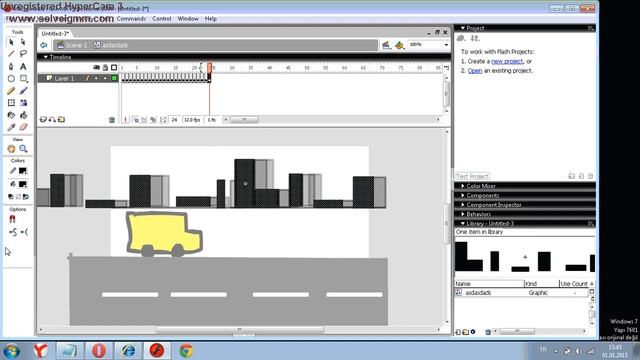Toggle lock dot for Layer 1
The height and width of the screenshot is (360, 640).
click(105, 78)
